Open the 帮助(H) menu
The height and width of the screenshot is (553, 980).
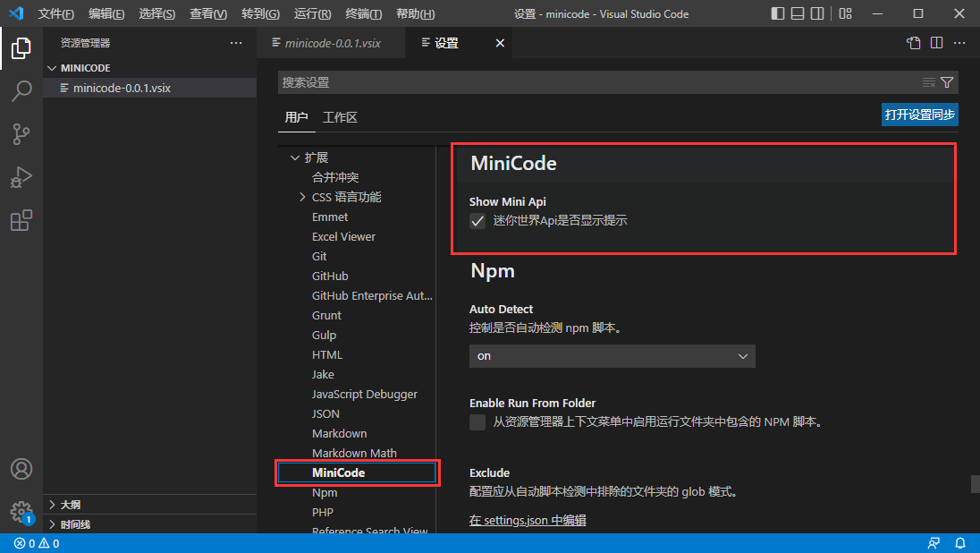click(x=415, y=13)
